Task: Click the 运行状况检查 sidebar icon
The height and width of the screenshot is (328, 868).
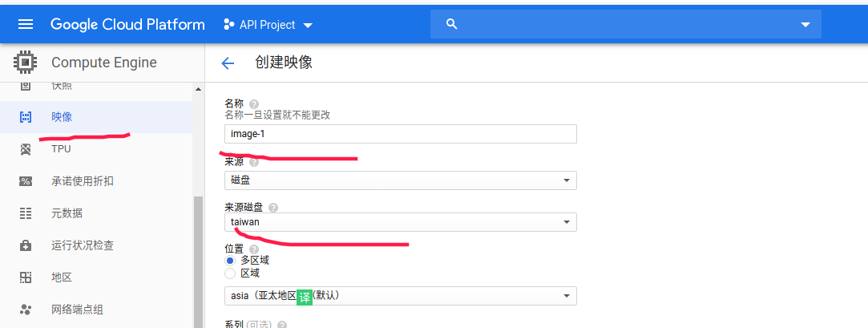Action: (x=26, y=245)
